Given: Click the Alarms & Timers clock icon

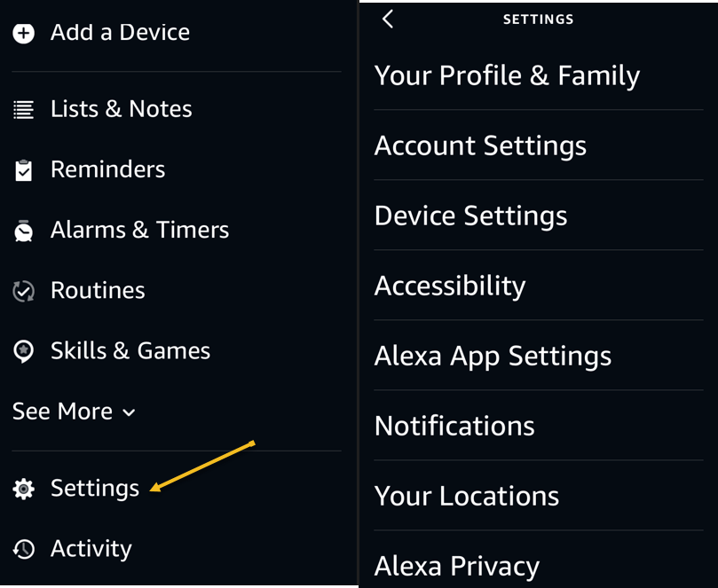Looking at the screenshot, I should [24, 231].
